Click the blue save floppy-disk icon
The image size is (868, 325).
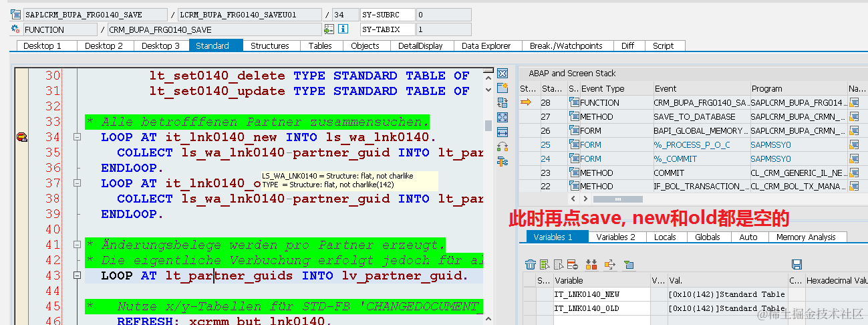point(797,265)
